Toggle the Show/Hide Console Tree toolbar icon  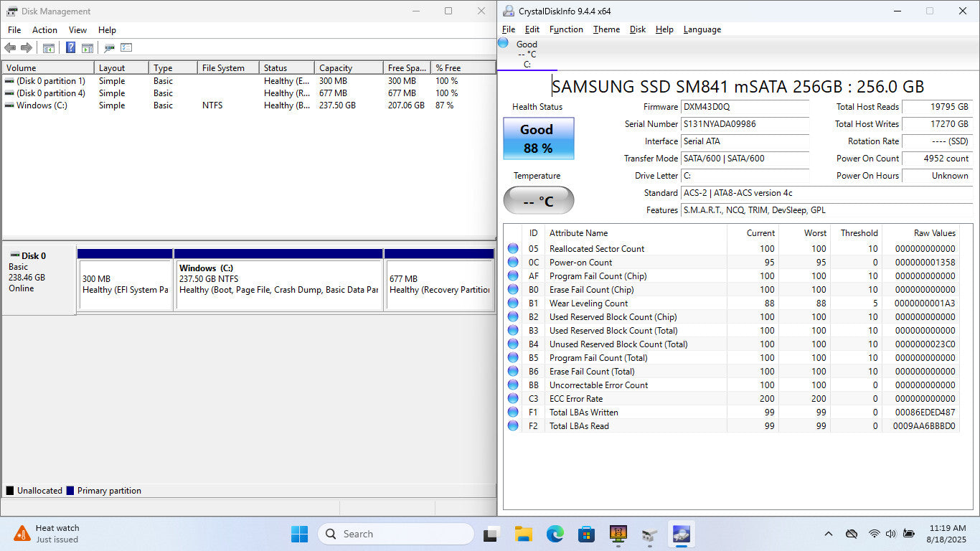pos(49,48)
